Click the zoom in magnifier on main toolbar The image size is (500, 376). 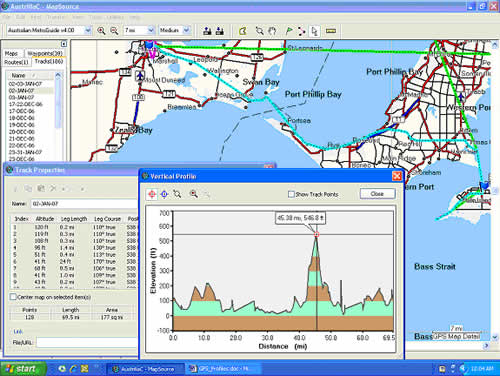coord(101,31)
